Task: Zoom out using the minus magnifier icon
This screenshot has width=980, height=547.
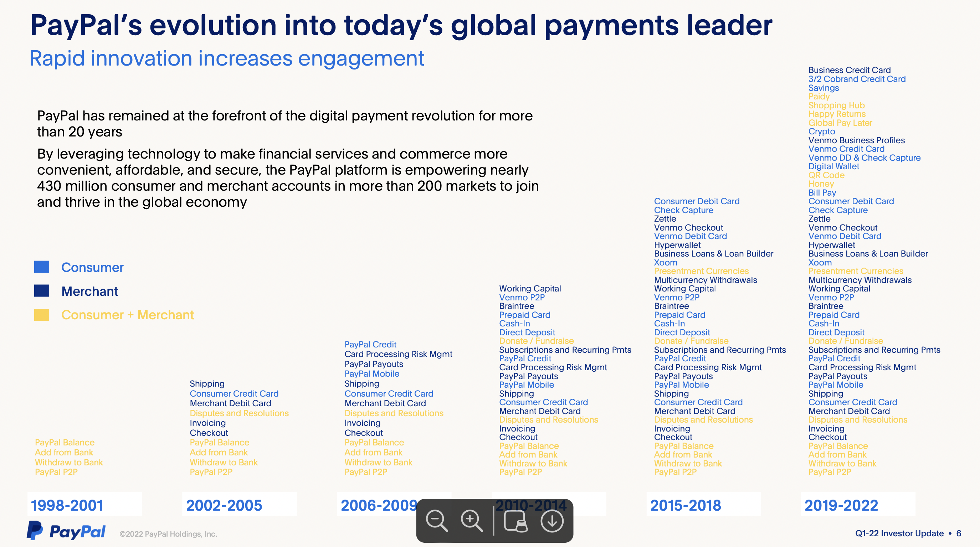Action: coord(437,520)
